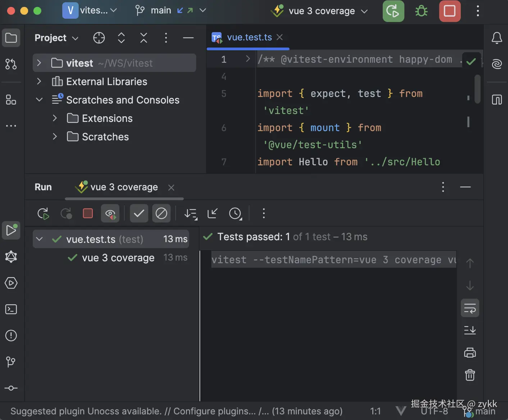Open Git tool window on left bar
Image resolution: width=508 pixels, height=420 pixels.
coord(11,362)
